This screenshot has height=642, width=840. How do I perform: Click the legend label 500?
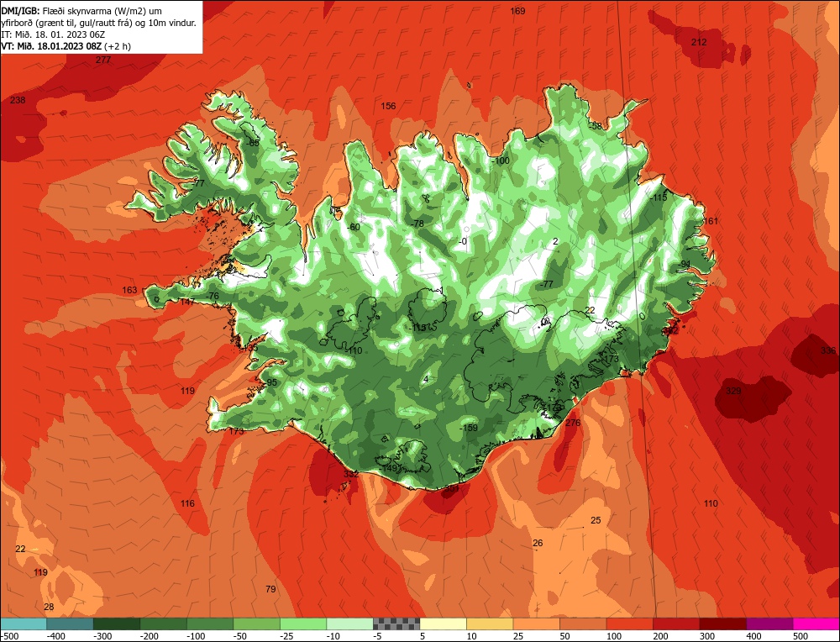click(801, 636)
